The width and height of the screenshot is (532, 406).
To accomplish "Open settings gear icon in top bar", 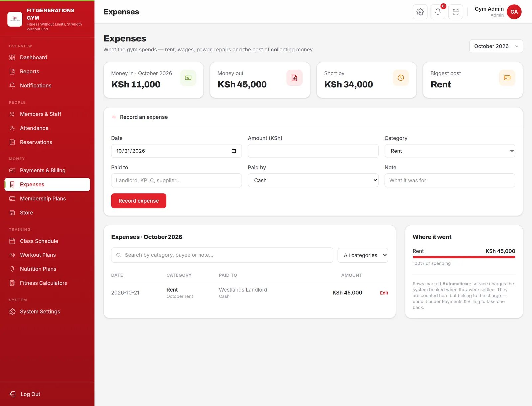I will click(x=420, y=12).
